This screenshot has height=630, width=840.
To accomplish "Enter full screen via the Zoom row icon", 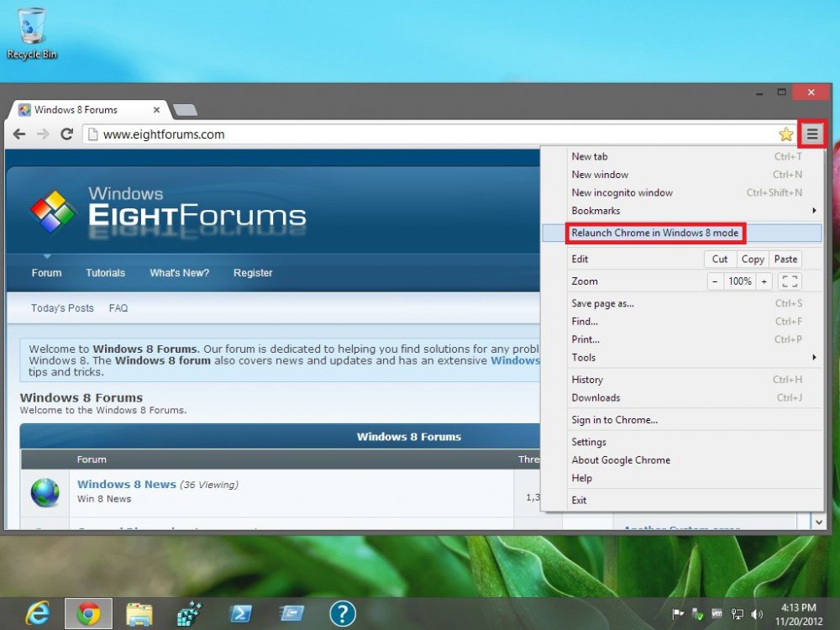I will click(789, 281).
